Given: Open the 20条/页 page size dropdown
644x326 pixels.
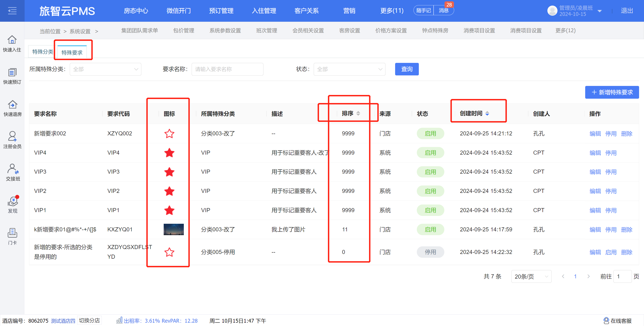Looking at the screenshot, I should [x=531, y=277].
